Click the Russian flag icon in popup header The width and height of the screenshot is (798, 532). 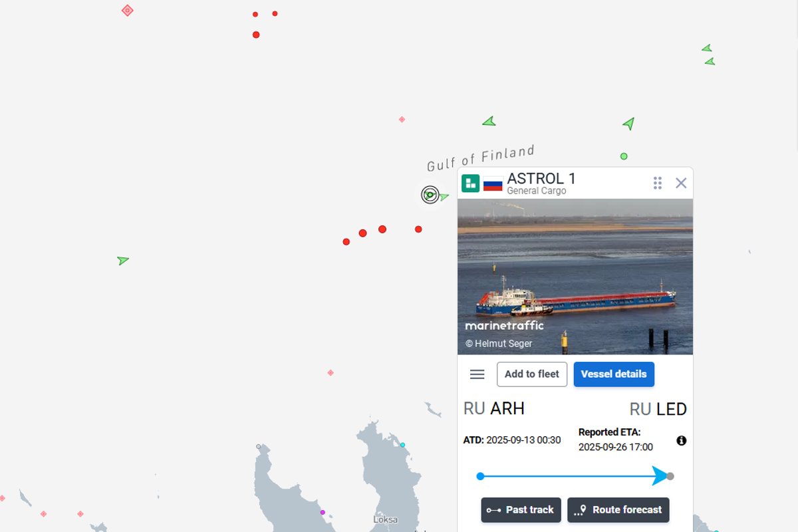tap(493, 184)
